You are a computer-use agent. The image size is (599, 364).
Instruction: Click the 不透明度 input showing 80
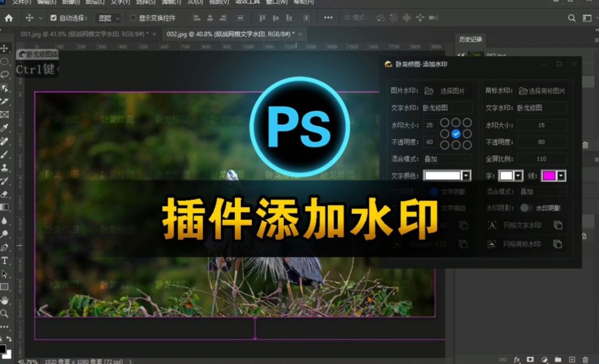(542, 142)
